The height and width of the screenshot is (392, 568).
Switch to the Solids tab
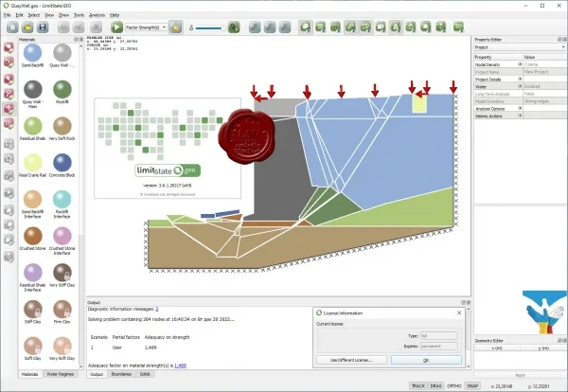145,374
